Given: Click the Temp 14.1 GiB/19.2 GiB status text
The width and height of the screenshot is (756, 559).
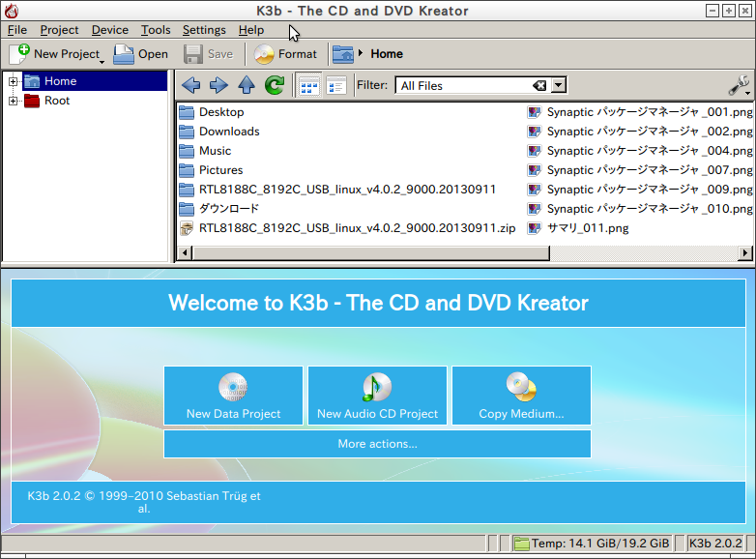Looking at the screenshot, I should (x=600, y=544).
